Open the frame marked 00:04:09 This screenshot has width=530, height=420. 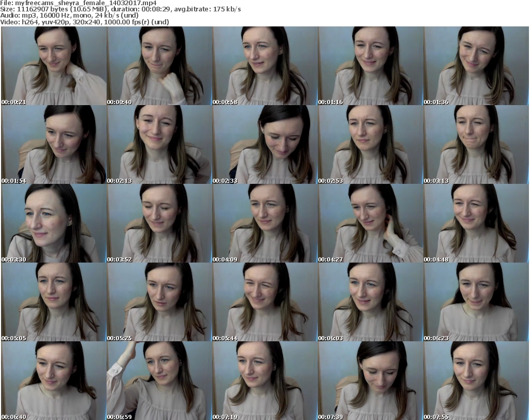click(265, 224)
